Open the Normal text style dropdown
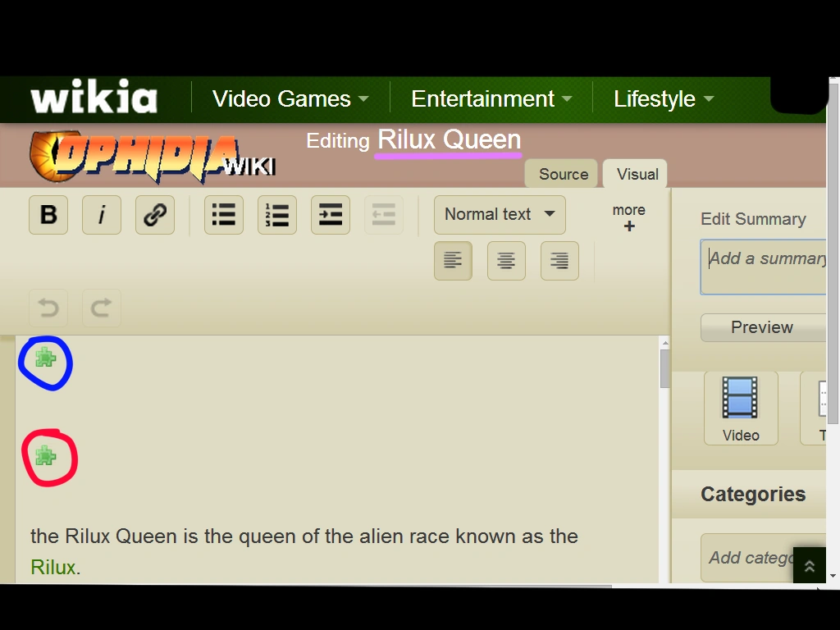The width and height of the screenshot is (840, 630). 499,214
